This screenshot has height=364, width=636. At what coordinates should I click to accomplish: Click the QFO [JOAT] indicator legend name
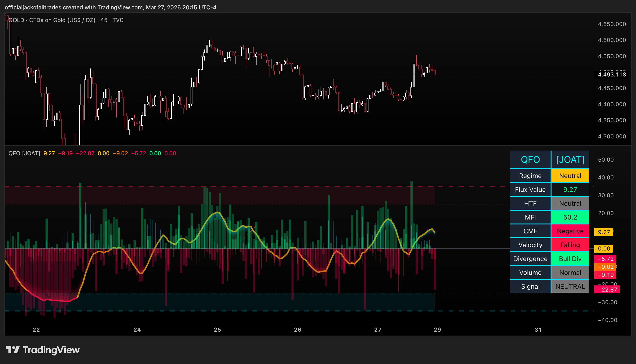24,153
